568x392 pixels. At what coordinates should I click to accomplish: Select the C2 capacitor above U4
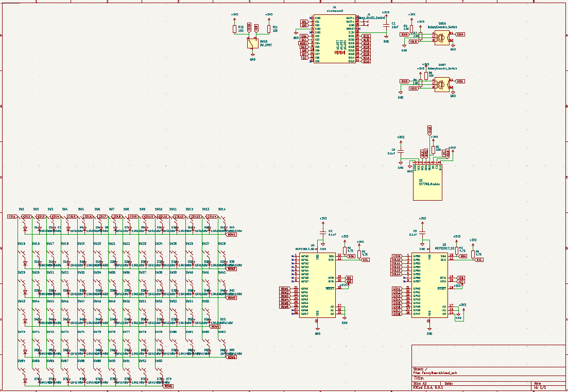coord(323,233)
